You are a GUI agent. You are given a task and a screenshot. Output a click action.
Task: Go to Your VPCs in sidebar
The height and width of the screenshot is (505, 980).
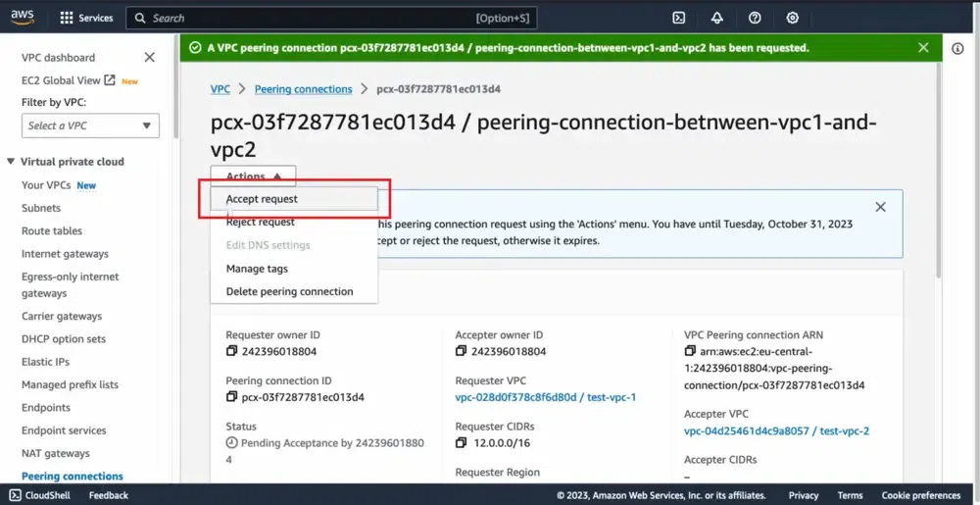pos(46,185)
